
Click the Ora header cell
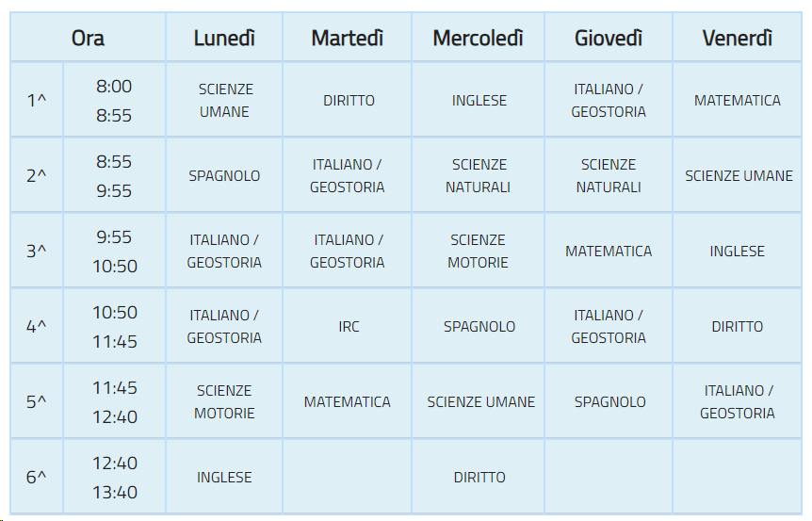tap(88, 38)
